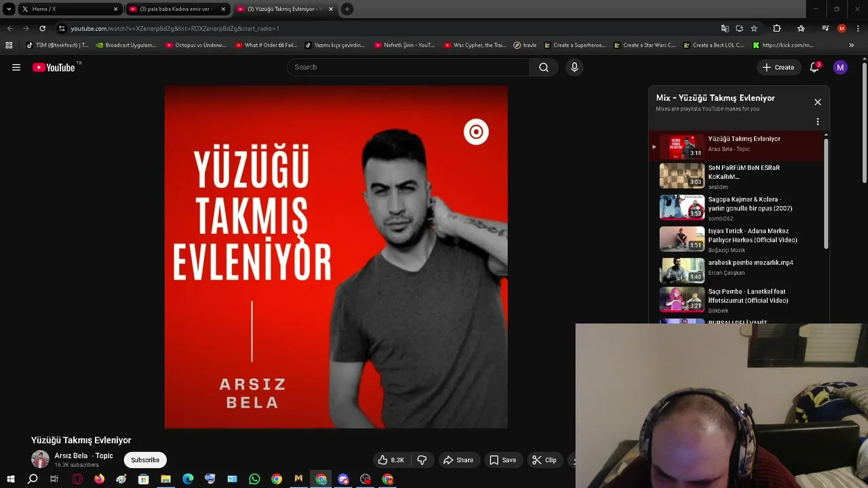Open media controls icon in toolbar
The image size is (868, 488).
click(825, 28)
